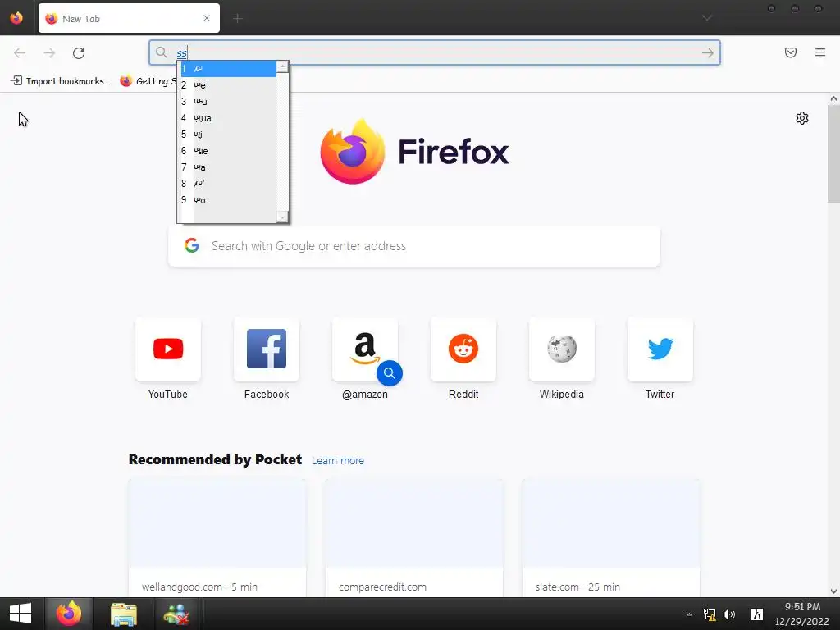Open wellandgood.com Pocket story card

click(217, 538)
